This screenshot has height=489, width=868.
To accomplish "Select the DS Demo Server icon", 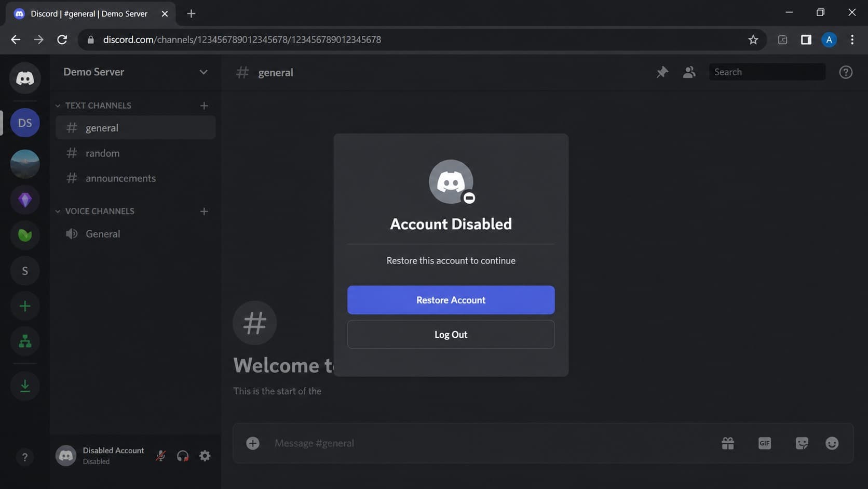I will 25,123.
